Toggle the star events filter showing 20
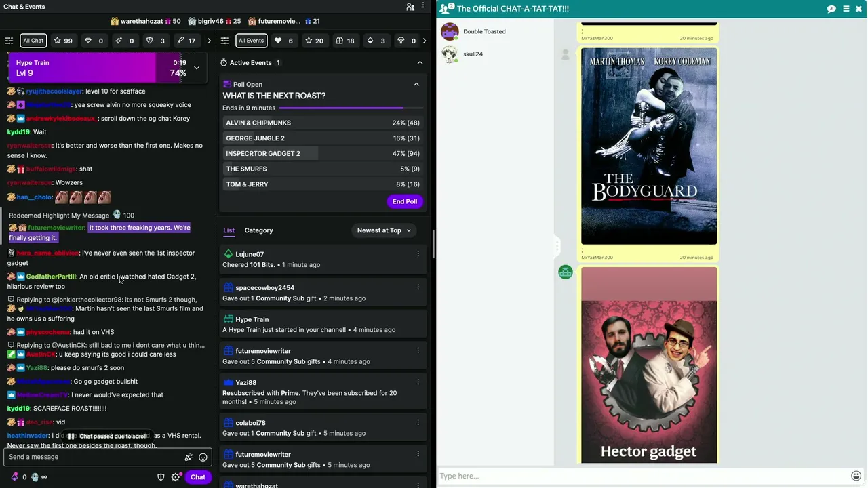Screen dimensions: 868x488 [314, 41]
